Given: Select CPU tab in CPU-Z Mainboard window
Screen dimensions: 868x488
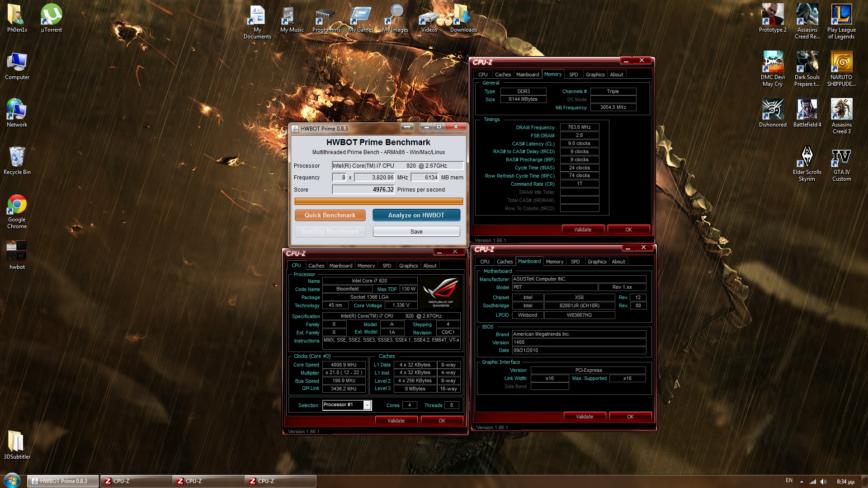Looking at the screenshot, I should pyautogui.click(x=485, y=262).
